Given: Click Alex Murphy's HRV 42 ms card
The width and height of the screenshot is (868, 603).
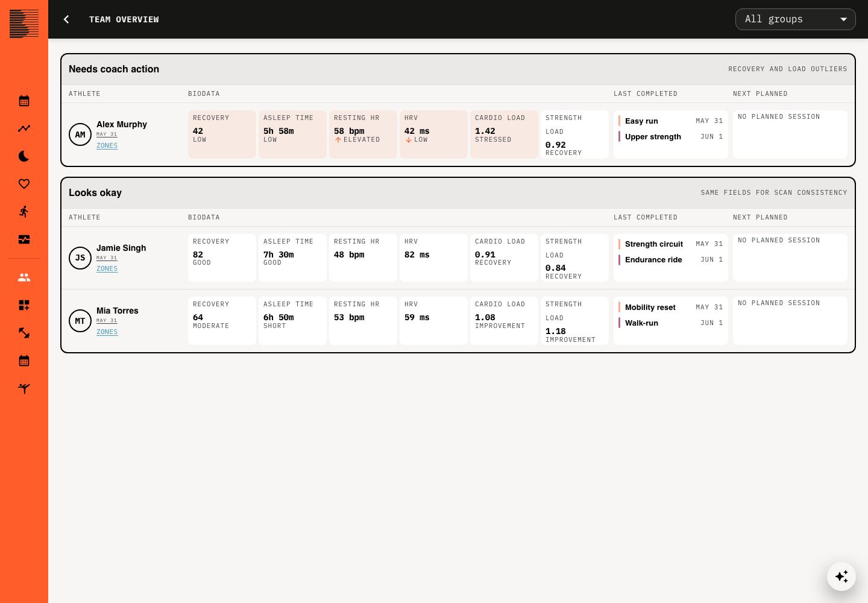Looking at the screenshot, I should [x=433, y=134].
